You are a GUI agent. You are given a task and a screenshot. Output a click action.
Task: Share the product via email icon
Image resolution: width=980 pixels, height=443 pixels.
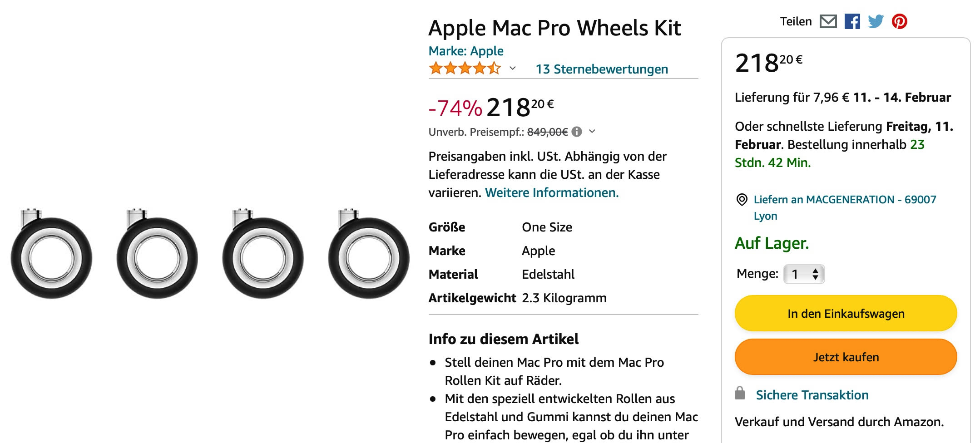pyautogui.click(x=829, y=21)
